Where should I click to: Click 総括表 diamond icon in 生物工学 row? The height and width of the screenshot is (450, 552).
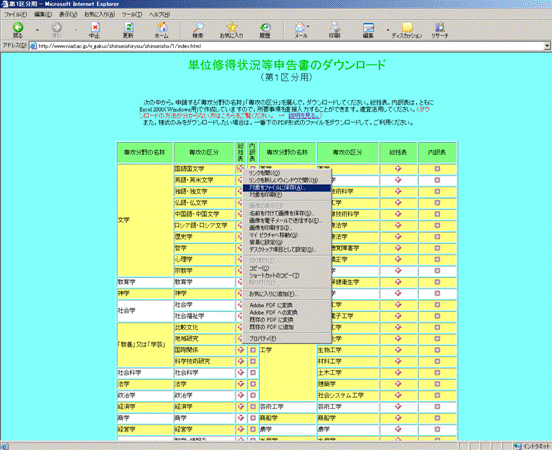coord(398,350)
